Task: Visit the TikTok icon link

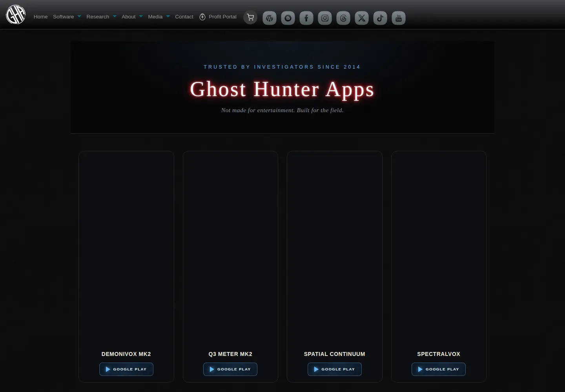Action: coord(380,18)
